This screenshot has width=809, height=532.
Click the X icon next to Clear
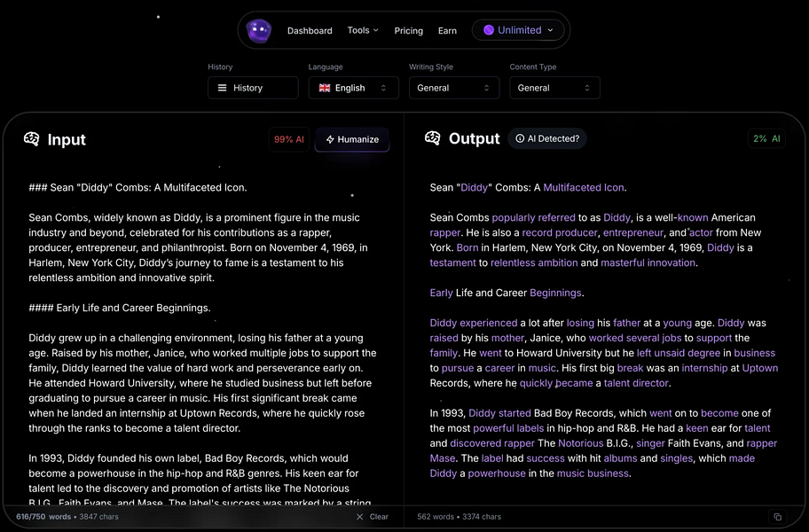pos(359,516)
